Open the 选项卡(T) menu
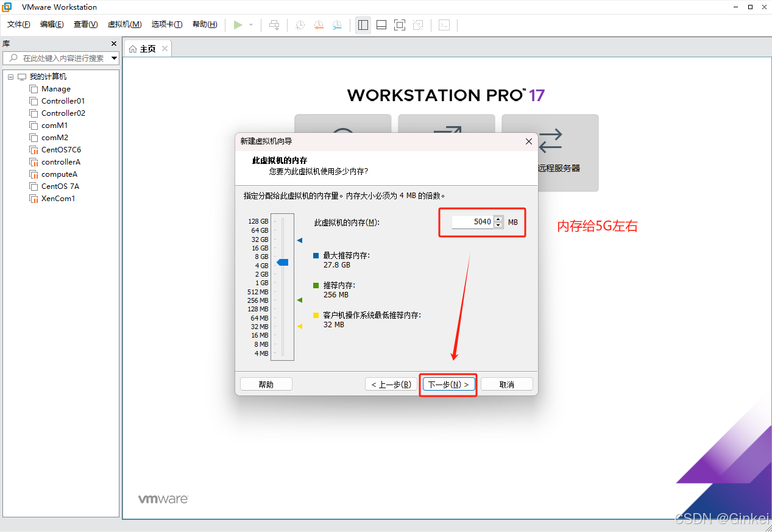 coord(167,24)
